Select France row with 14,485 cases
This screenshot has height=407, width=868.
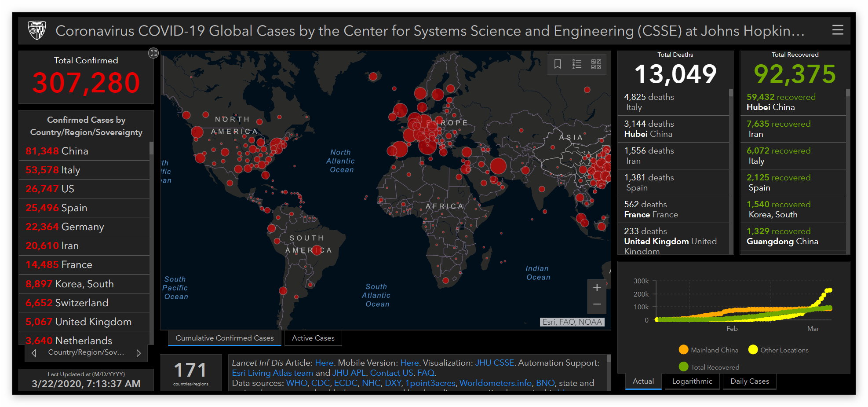click(x=84, y=264)
